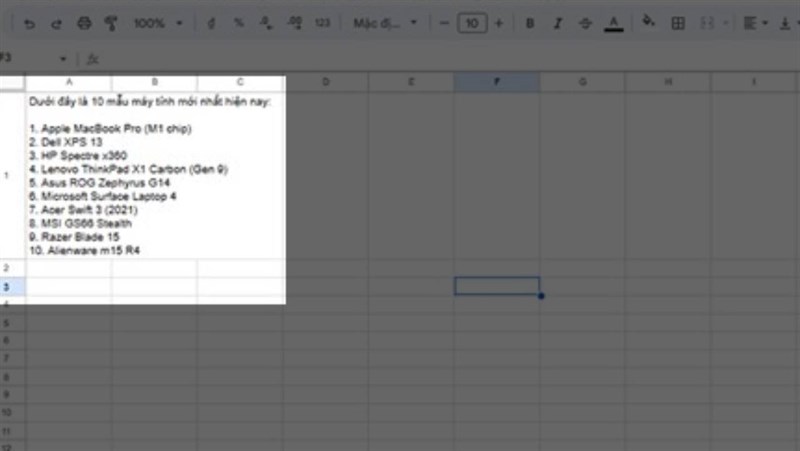Click the vertical align icon

(x=785, y=23)
